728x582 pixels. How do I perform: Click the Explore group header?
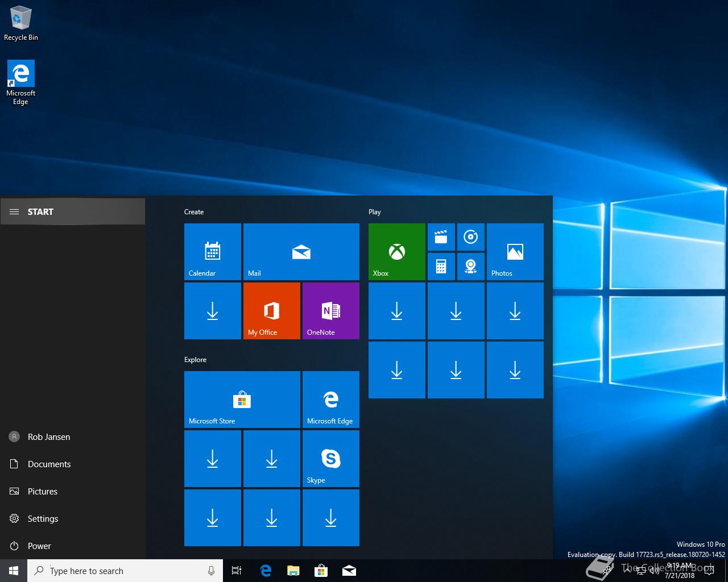coord(195,360)
